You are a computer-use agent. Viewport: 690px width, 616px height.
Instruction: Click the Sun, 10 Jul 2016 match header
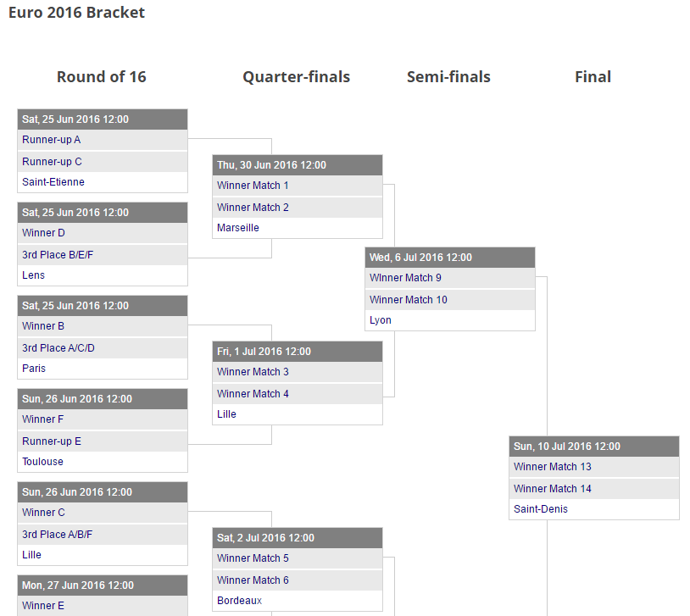[x=567, y=447]
